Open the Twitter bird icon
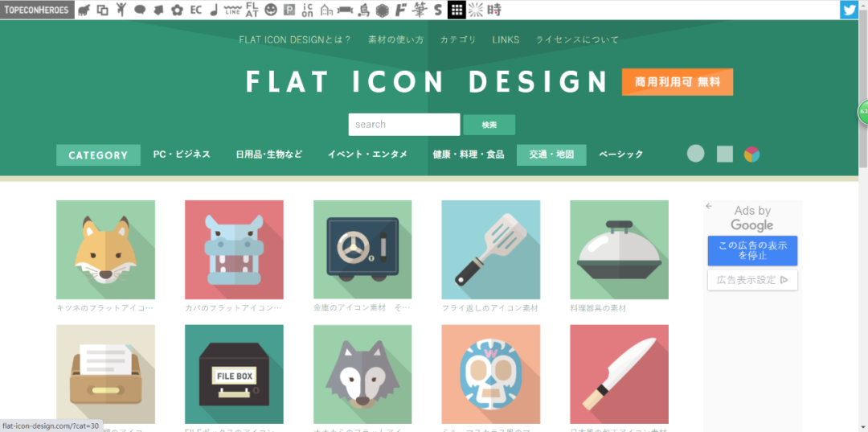The width and height of the screenshot is (868, 432). pos(849,10)
